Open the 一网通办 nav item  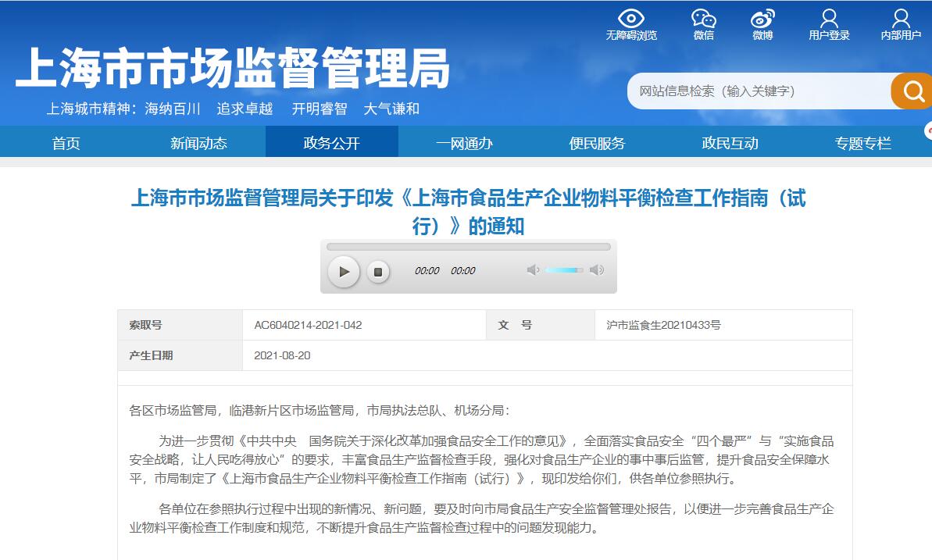(x=464, y=143)
